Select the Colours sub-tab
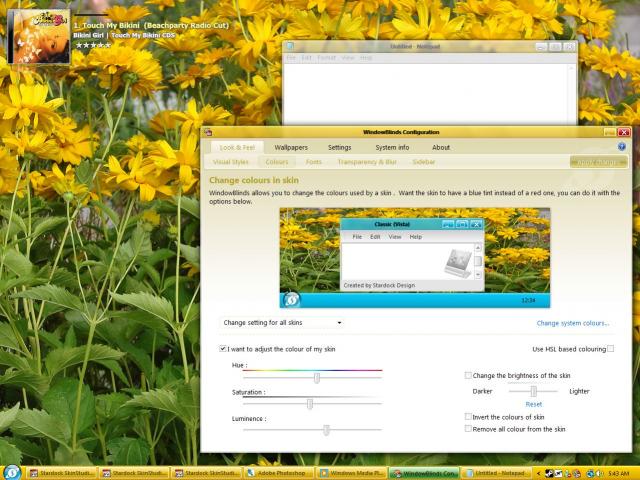Viewport: 640px width, 480px height. (277, 162)
